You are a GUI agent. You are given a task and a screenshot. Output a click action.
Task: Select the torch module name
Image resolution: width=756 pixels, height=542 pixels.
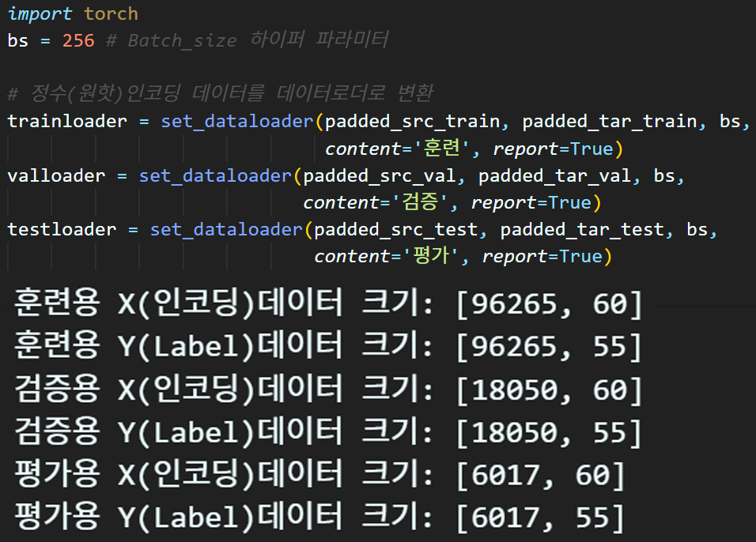point(111,13)
